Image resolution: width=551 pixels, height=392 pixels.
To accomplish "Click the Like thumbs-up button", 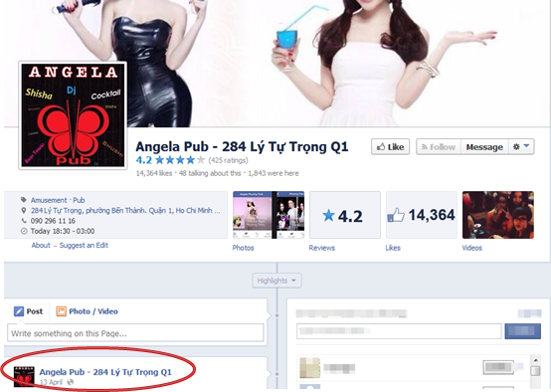I will tap(390, 147).
